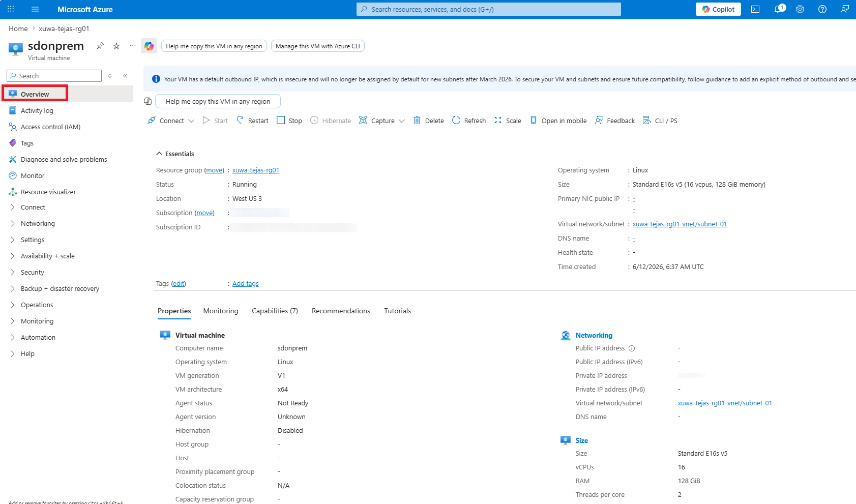
Task: Stop the virtual machine
Action: click(x=289, y=121)
